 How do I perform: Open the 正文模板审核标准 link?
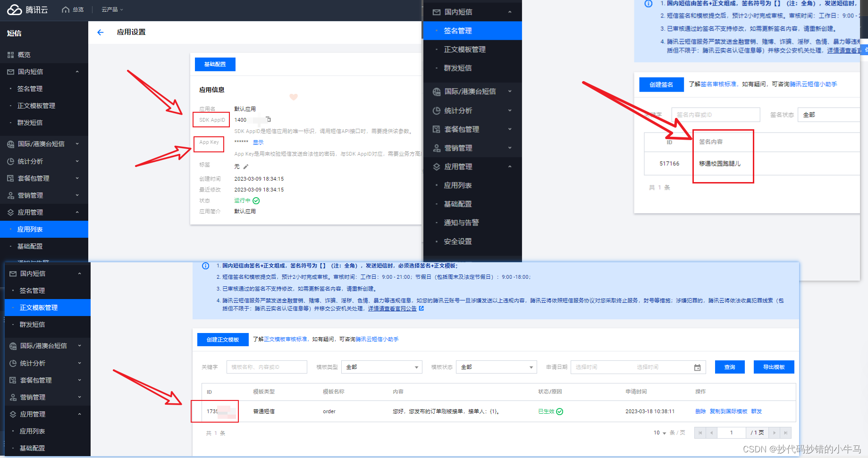[x=286, y=339]
